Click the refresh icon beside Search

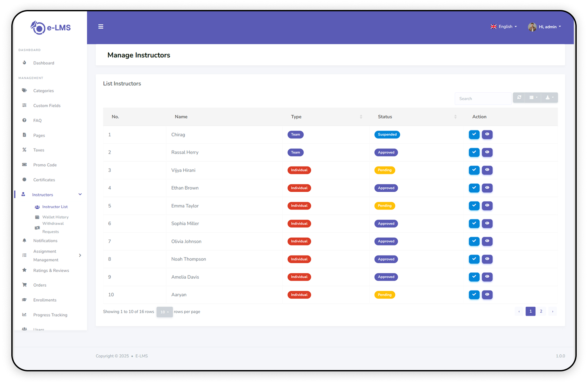click(x=519, y=98)
